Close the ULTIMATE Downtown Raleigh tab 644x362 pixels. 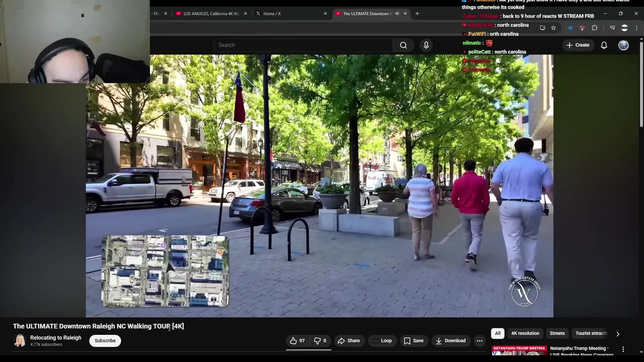pyautogui.click(x=405, y=14)
